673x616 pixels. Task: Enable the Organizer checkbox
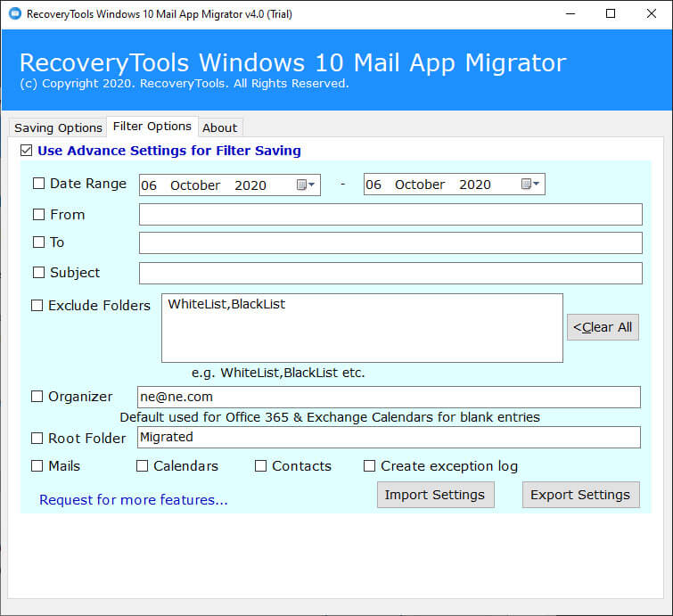coord(37,396)
